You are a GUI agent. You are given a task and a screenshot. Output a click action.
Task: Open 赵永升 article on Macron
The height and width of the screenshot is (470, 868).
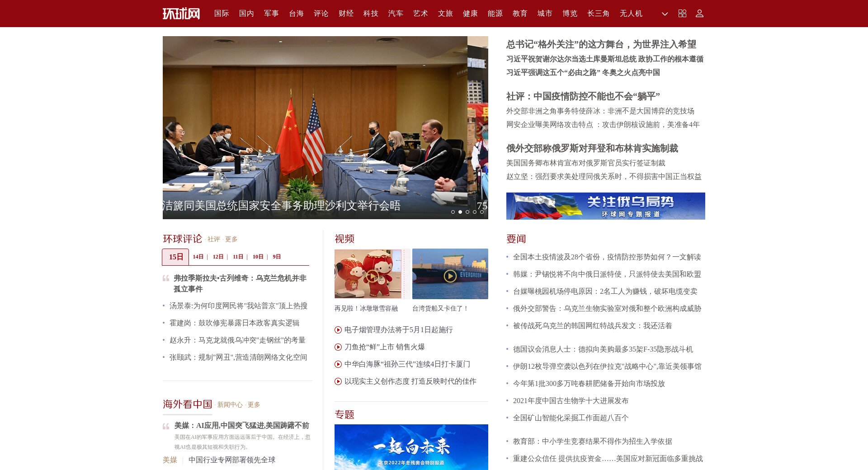tap(237, 340)
